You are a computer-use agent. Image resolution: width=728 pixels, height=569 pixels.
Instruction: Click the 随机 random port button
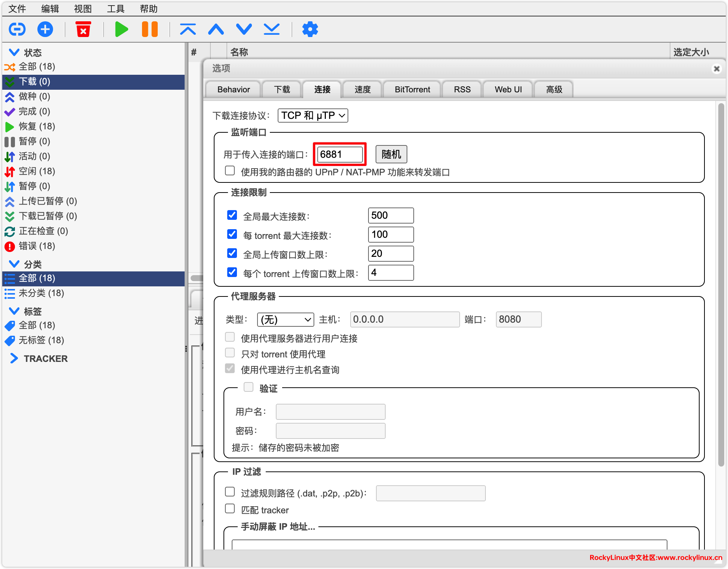coord(391,154)
